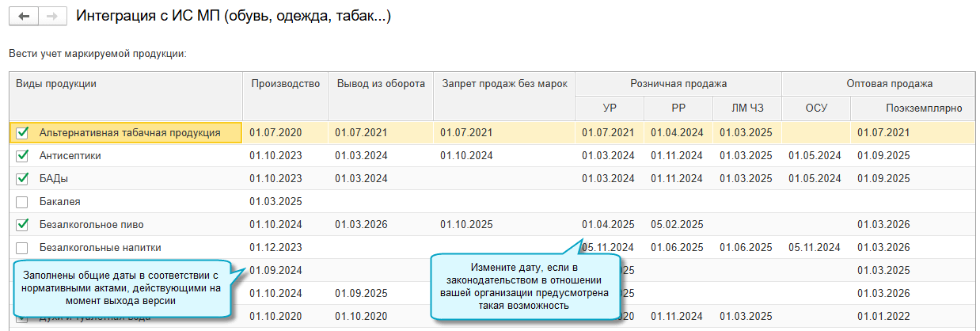Click the ЛМ ЧЗ sub-column header
980x331 pixels.
[747, 108]
